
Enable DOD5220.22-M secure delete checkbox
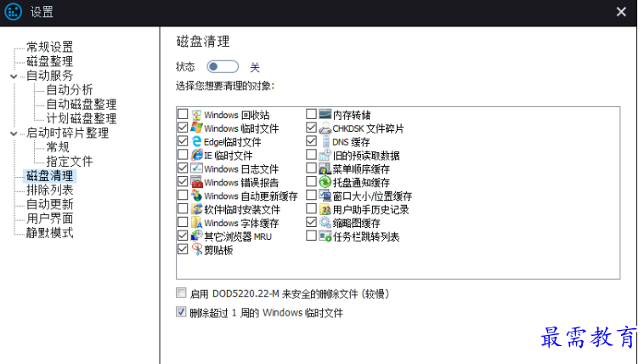coord(181,293)
